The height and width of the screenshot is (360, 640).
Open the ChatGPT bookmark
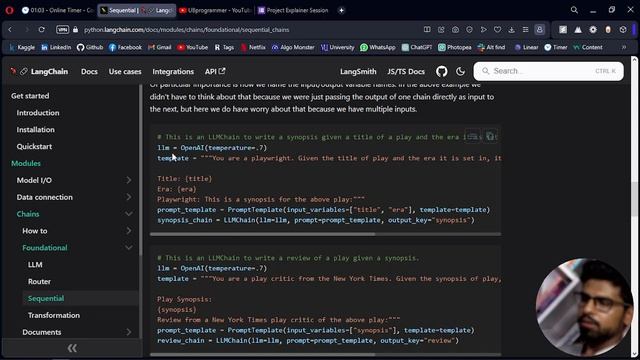pos(417,47)
